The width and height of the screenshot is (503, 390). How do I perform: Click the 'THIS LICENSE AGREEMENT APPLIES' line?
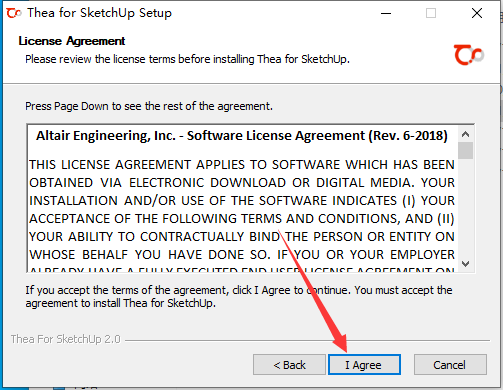tap(242, 165)
